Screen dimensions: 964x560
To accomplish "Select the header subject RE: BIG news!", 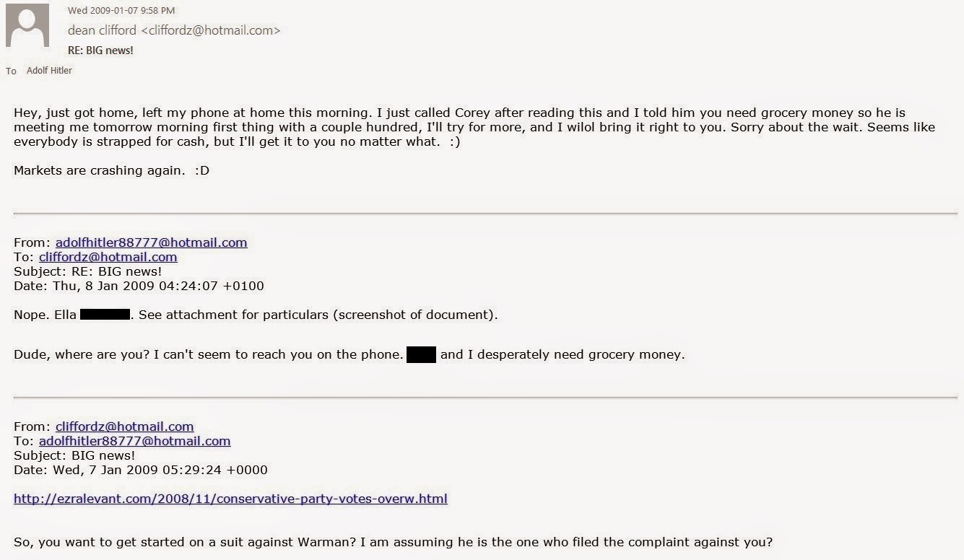I will pyautogui.click(x=100, y=50).
